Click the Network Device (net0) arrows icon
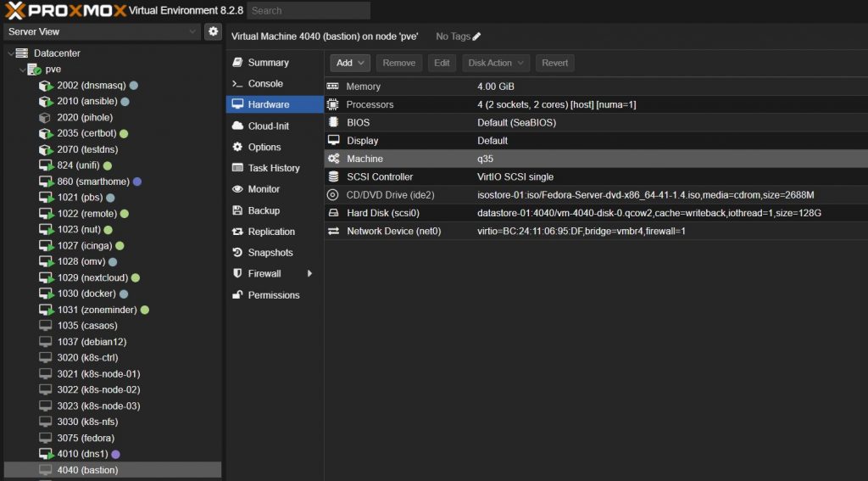This screenshot has height=481, width=868. point(333,231)
